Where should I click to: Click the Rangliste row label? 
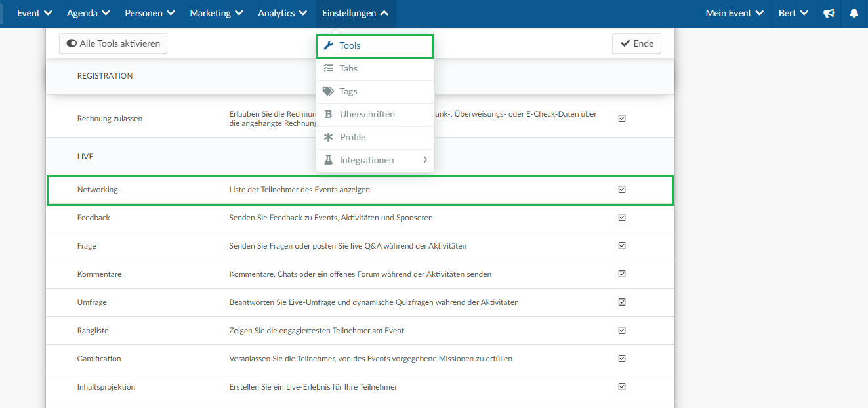[x=93, y=331]
